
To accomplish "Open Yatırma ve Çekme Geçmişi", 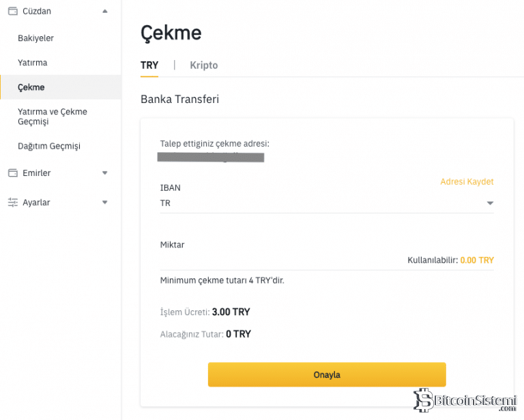I will coord(53,117).
